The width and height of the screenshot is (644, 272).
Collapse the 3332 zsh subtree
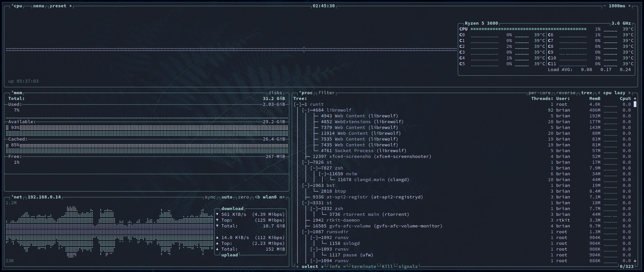(314, 209)
